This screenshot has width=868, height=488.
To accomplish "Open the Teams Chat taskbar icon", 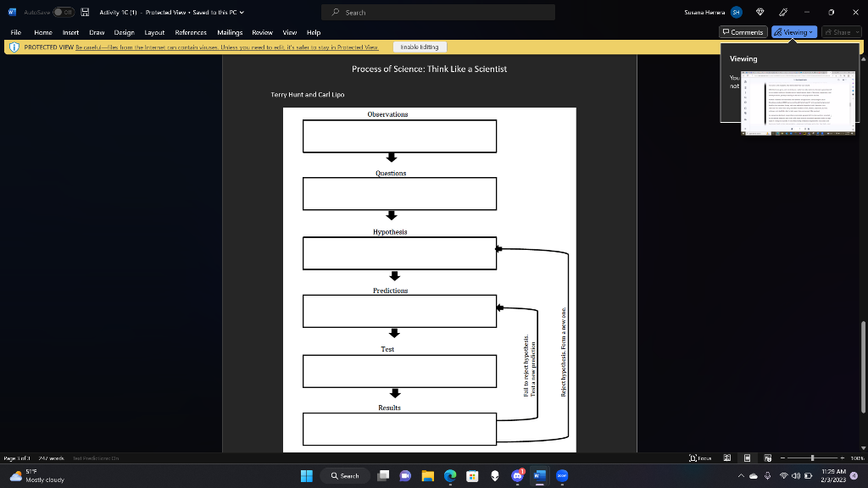I will (405, 476).
